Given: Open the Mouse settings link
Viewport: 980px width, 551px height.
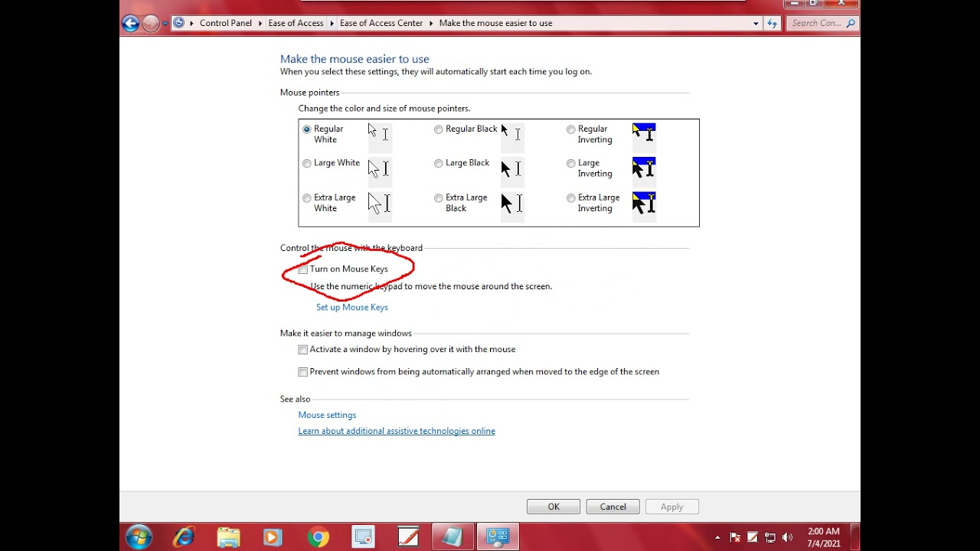Looking at the screenshot, I should point(327,416).
